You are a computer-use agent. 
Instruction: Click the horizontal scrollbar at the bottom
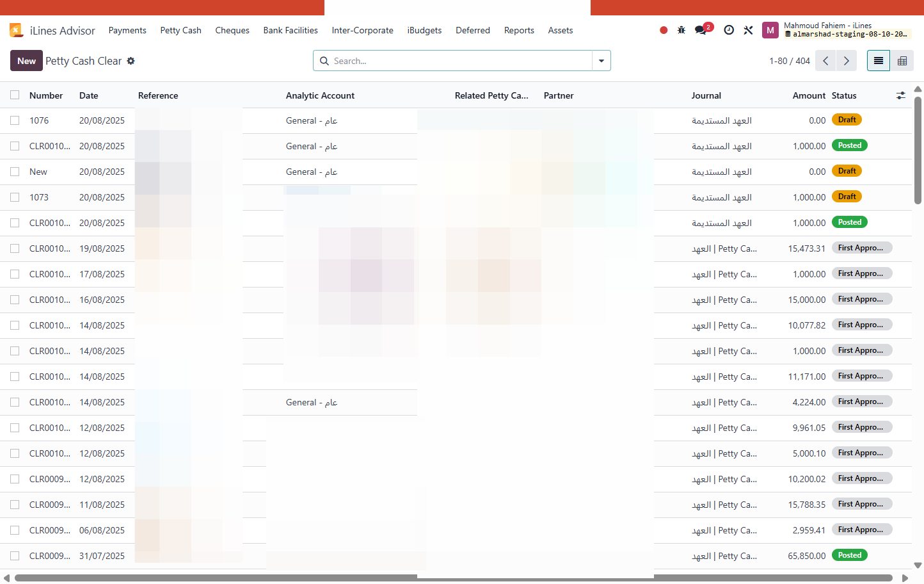tap(454, 578)
